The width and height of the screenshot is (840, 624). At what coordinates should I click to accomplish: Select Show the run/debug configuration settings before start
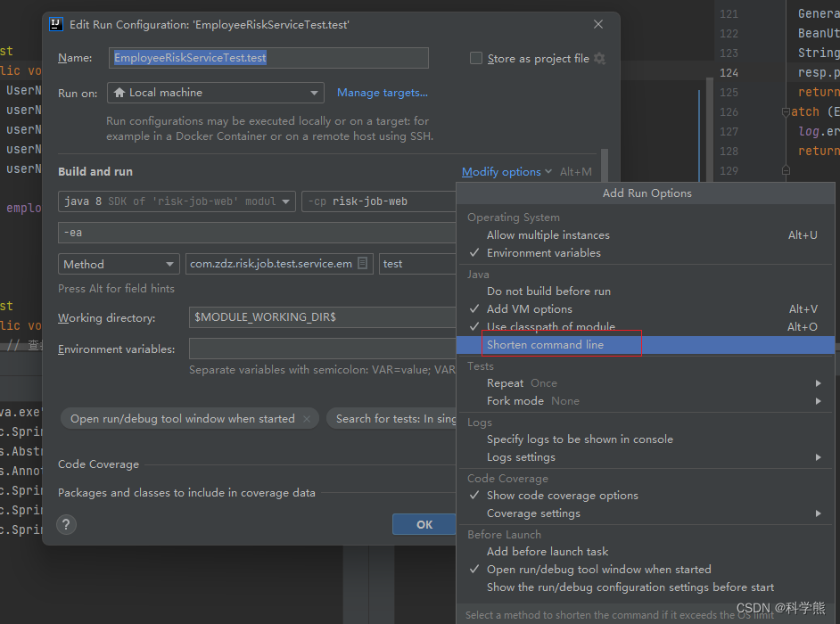click(x=645, y=587)
